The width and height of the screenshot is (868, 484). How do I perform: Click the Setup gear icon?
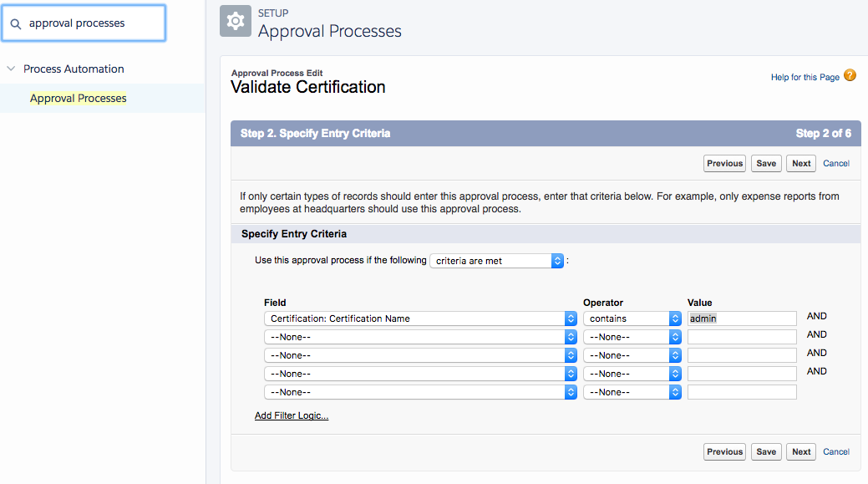click(236, 21)
